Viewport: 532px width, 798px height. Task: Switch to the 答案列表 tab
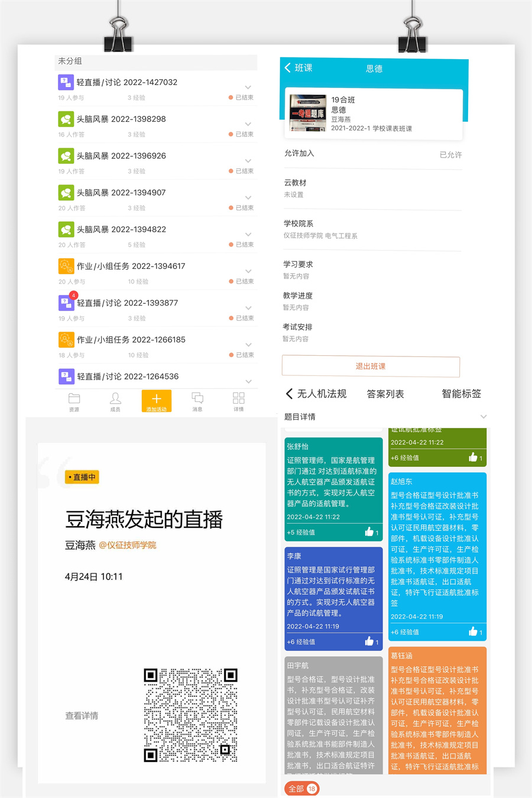[x=385, y=394]
